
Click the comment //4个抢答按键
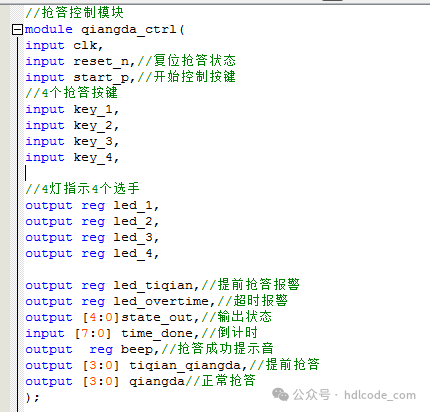click(x=72, y=92)
